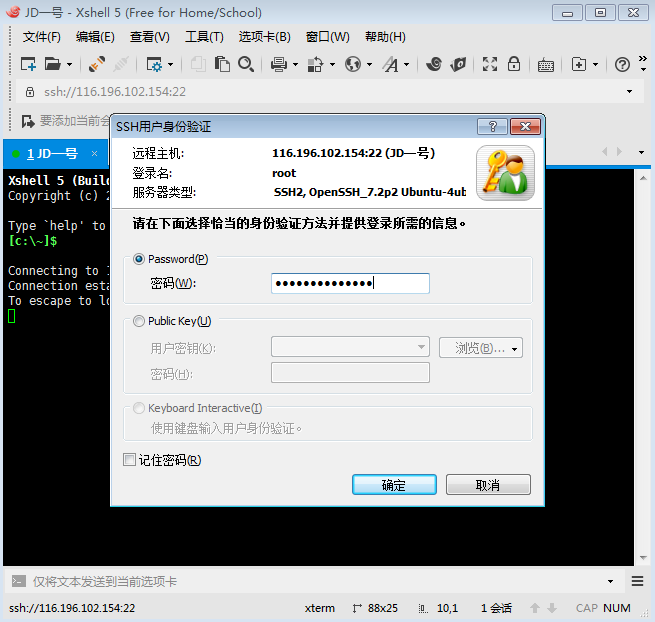Open the compose bar target dropdown arrow
The image size is (655, 622).
(610, 581)
